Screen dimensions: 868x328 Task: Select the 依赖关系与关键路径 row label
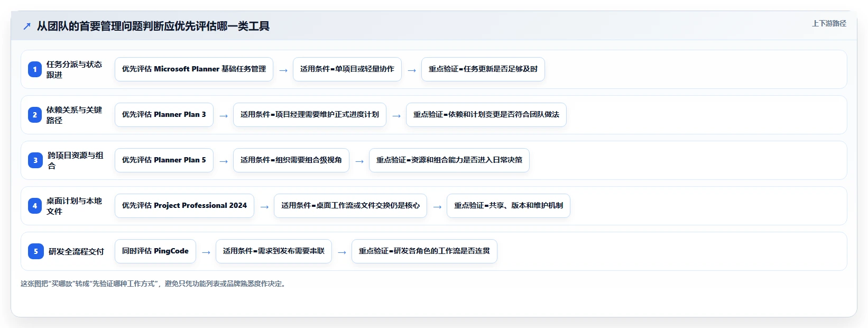click(74, 115)
